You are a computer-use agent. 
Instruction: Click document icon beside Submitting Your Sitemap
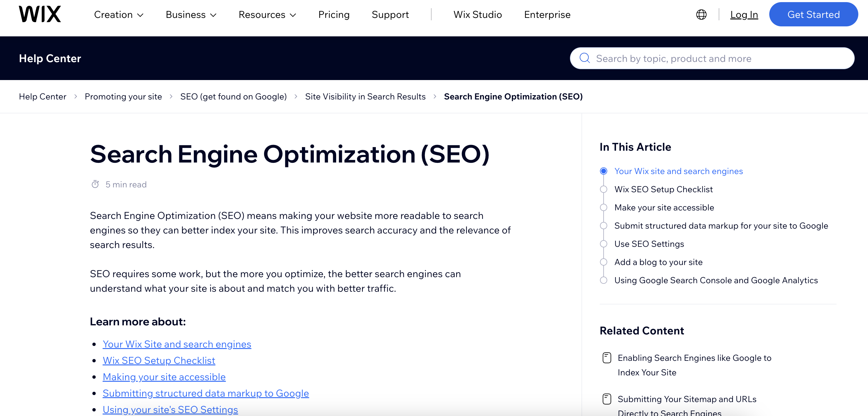pos(607,399)
